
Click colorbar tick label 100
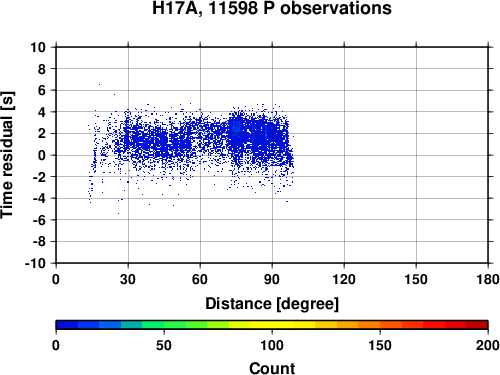click(272, 345)
